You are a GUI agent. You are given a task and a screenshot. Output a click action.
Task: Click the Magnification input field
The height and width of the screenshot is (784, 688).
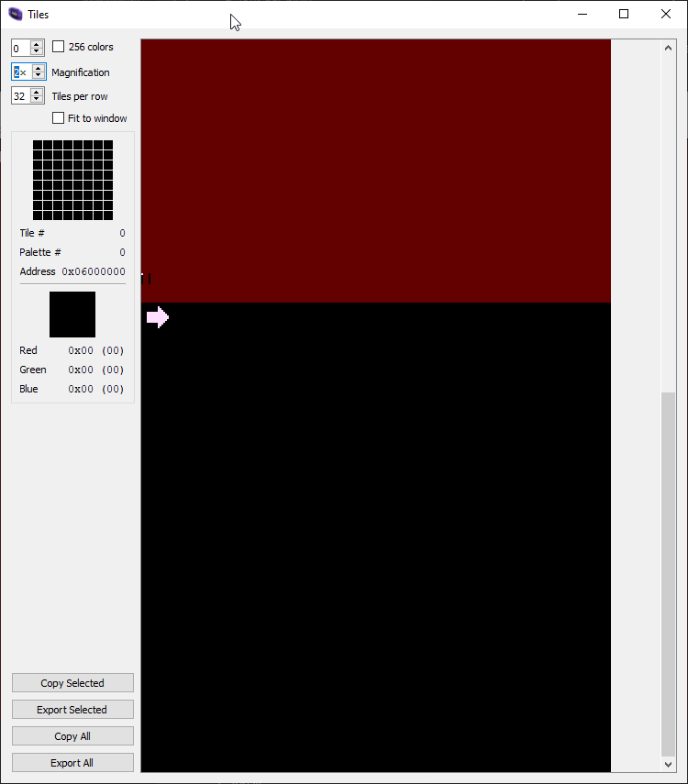pyautogui.click(x=21, y=72)
